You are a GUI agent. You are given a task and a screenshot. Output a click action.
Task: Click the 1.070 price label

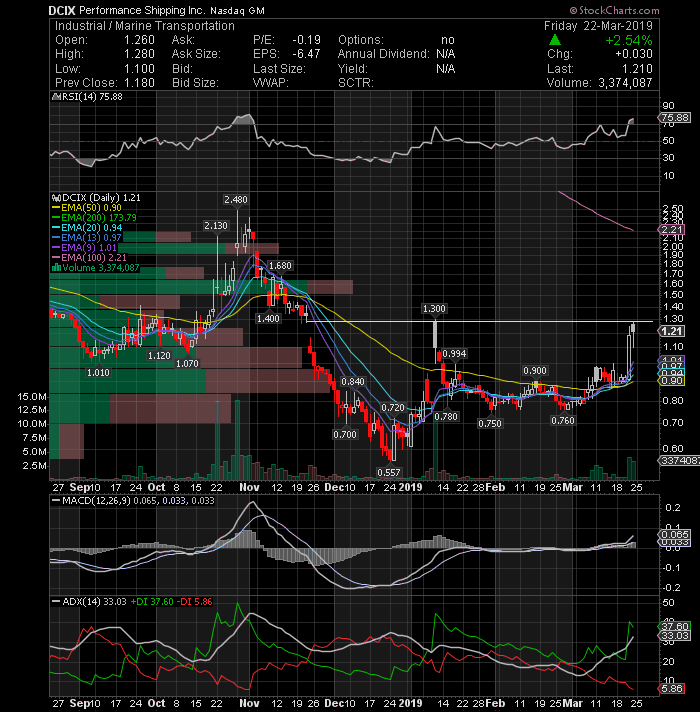(187, 364)
